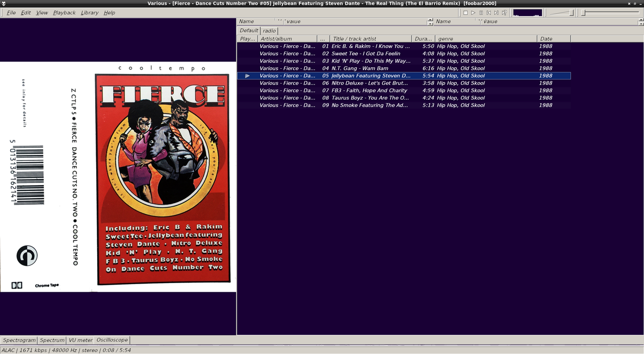This screenshot has height=354, width=644.
Task: Select track 09 No Smoke
Action: 404,105
